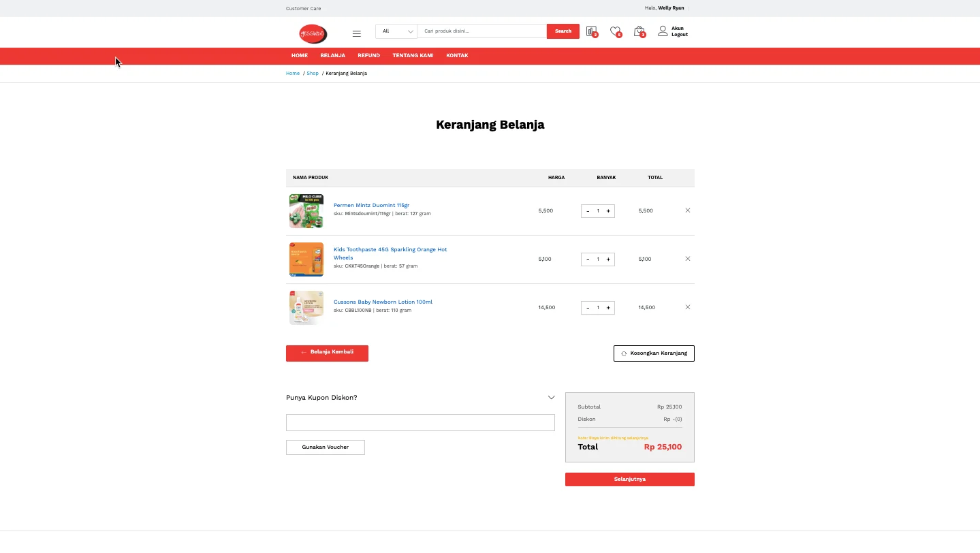Open the All category dropdown
This screenshot has height=553, width=980.
pos(396,31)
